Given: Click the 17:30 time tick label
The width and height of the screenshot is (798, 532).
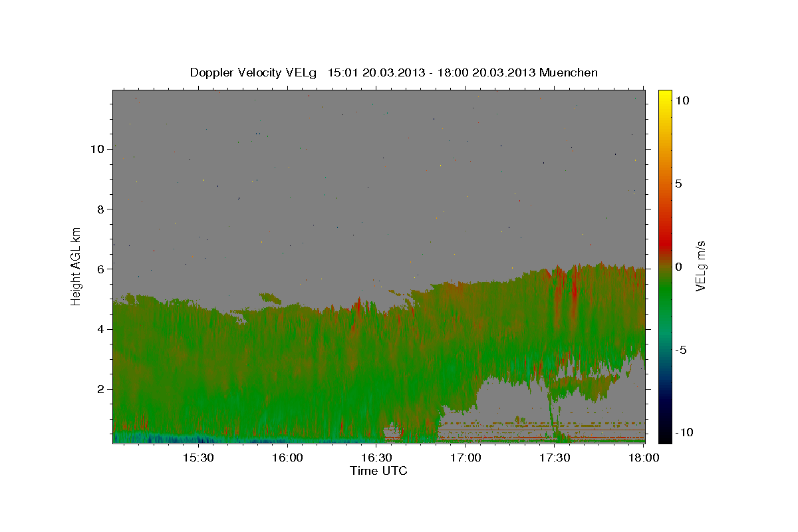Looking at the screenshot, I should pyautogui.click(x=555, y=458).
